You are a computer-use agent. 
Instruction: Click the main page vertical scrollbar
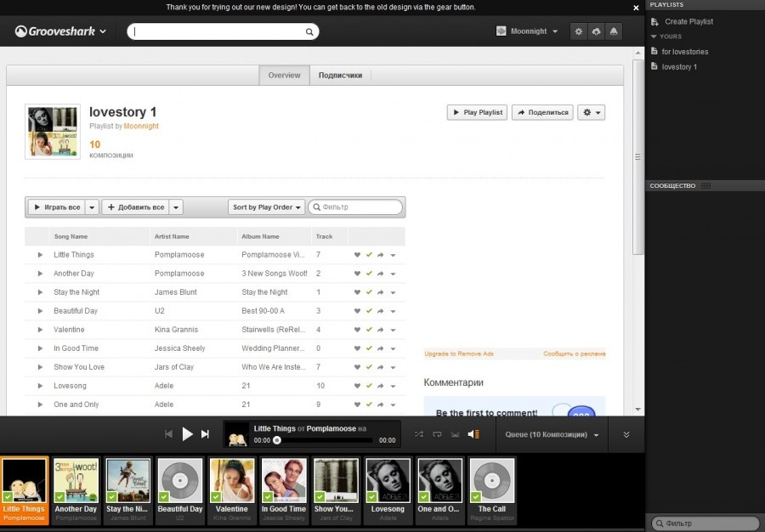coord(638,157)
